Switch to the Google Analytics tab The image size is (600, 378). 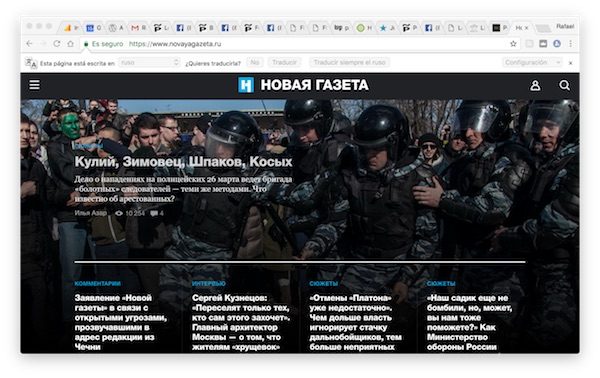pyautogui.click(x=71, y=28)
